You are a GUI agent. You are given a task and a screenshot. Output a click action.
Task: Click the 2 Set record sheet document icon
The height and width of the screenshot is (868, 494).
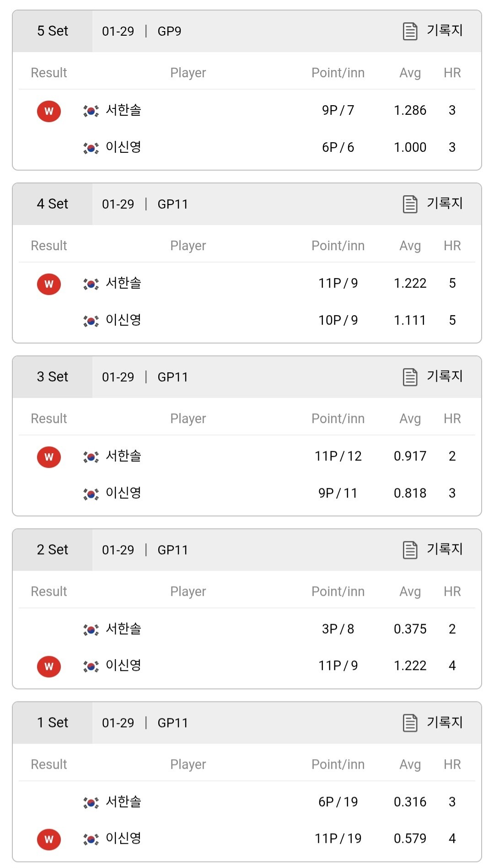tap(410, 550)
